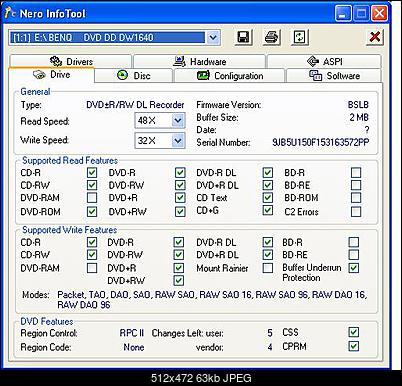
Task: Toggle the DVD+R DL write checkbox
Action: [x=268, y=255]
